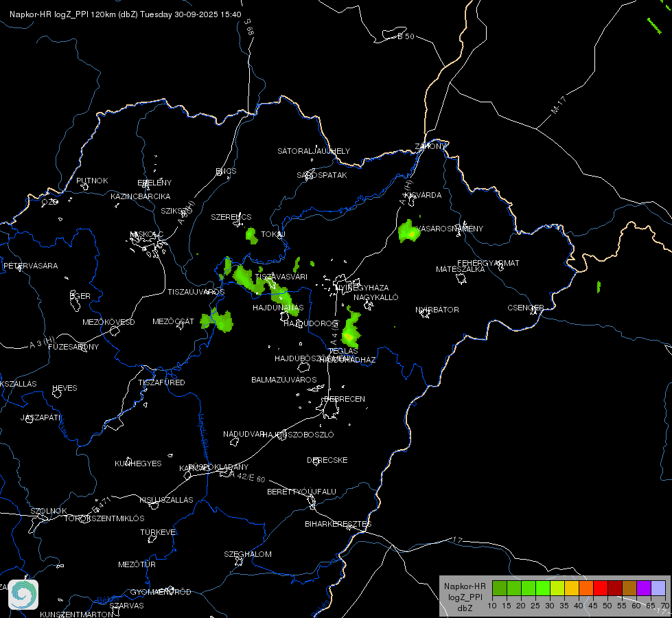The height and width of the screenshot is (618, 672).
Task: Select the 10-15 dBZ dark green legend swatch
Action: click(x=499, y=588)
